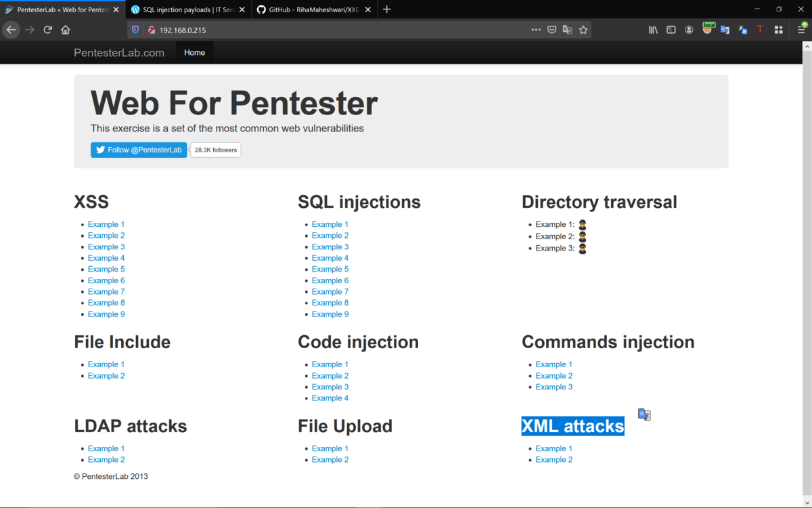This screenshot has width=812, height=508.
Task: Open a new browser tab
Action: point(387,9)
